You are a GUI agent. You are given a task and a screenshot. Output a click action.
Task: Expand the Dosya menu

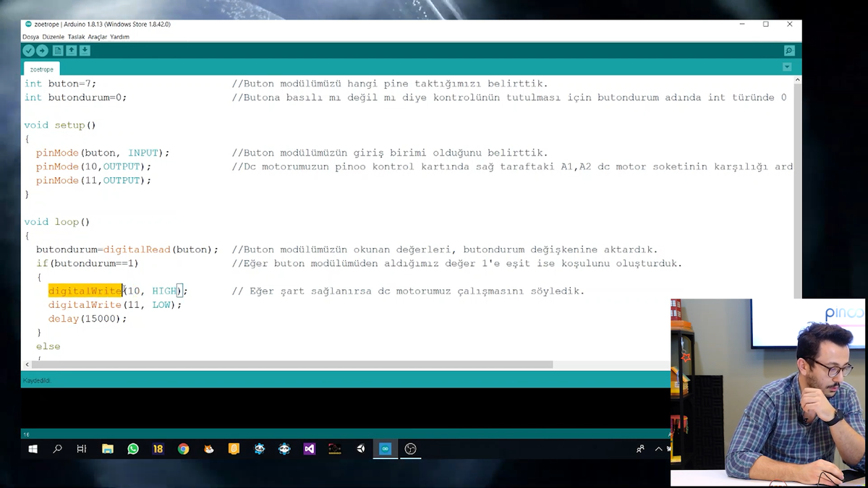coord(33,36)
